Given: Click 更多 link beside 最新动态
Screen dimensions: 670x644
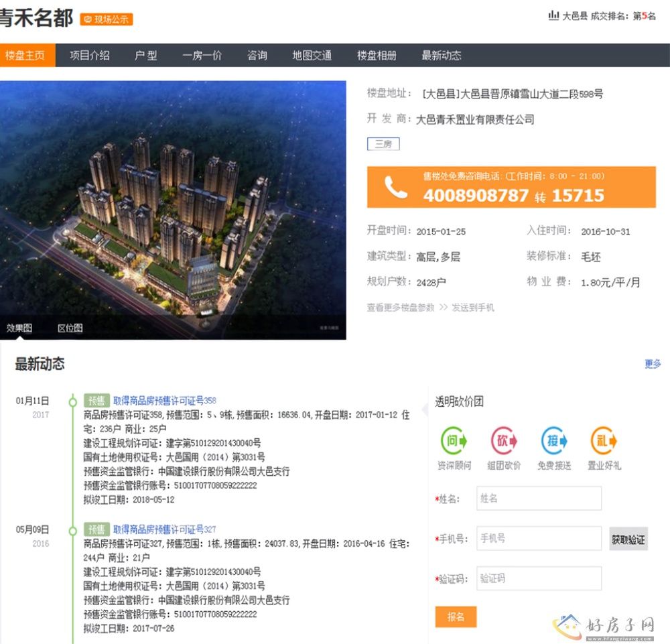Looking at the screenshot, I should click(x=653, y=364).
